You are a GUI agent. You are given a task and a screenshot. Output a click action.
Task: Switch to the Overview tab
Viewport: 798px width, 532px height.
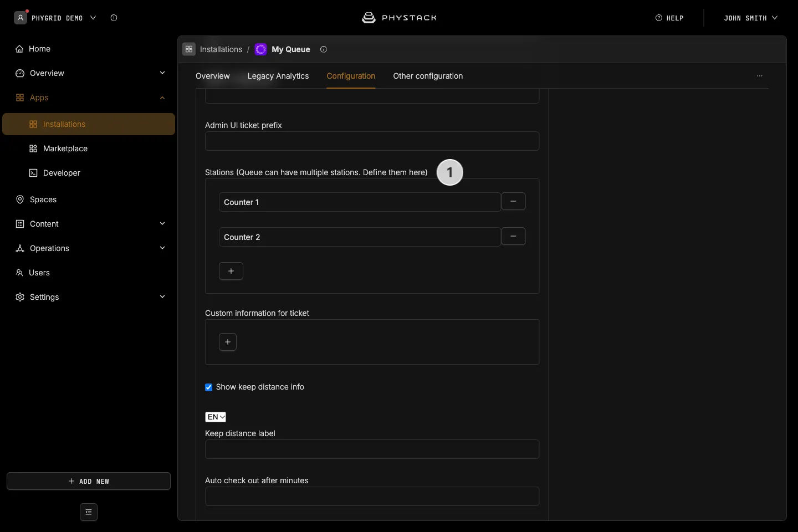click(213, 76)
